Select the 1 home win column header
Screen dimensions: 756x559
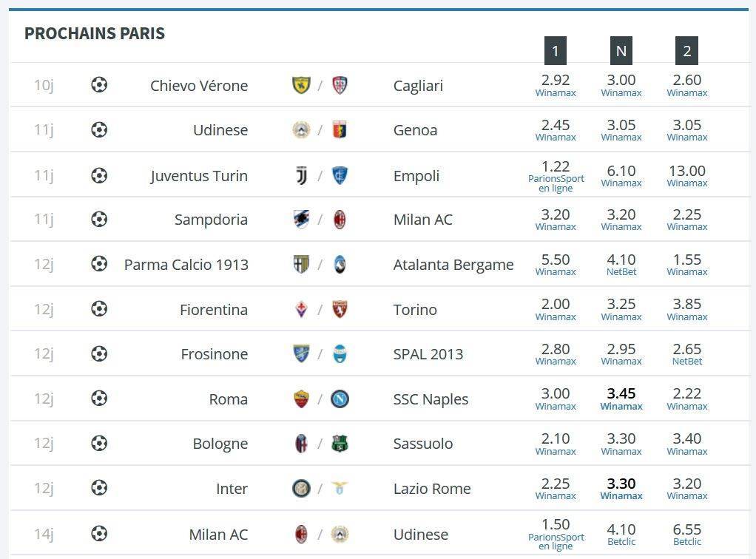[x=556, y=50]
